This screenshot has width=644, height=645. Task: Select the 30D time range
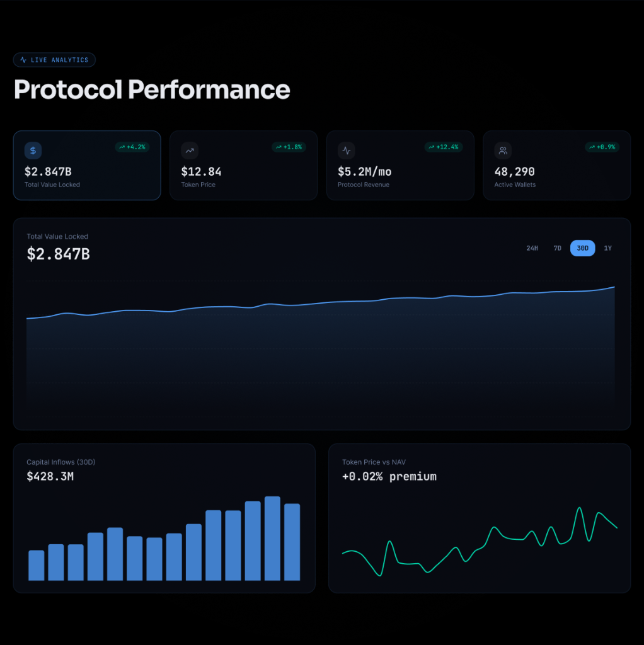tap(583, 248)
